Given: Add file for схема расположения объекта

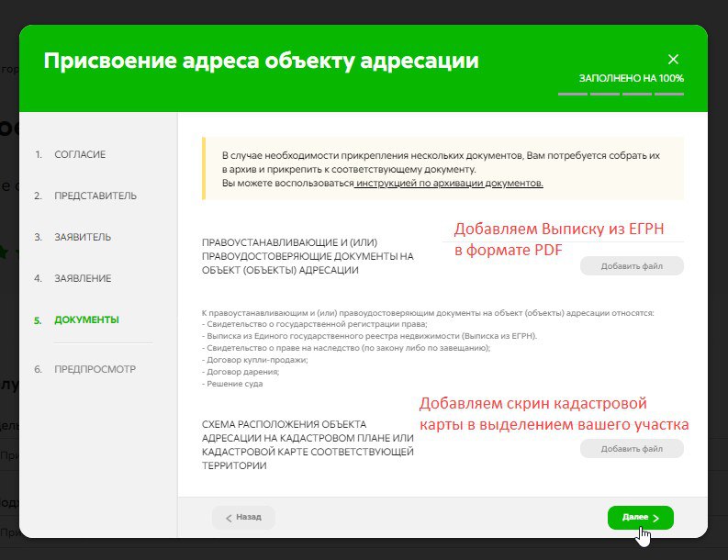Looking at the screenshot, I should click(x=632, y=449).
